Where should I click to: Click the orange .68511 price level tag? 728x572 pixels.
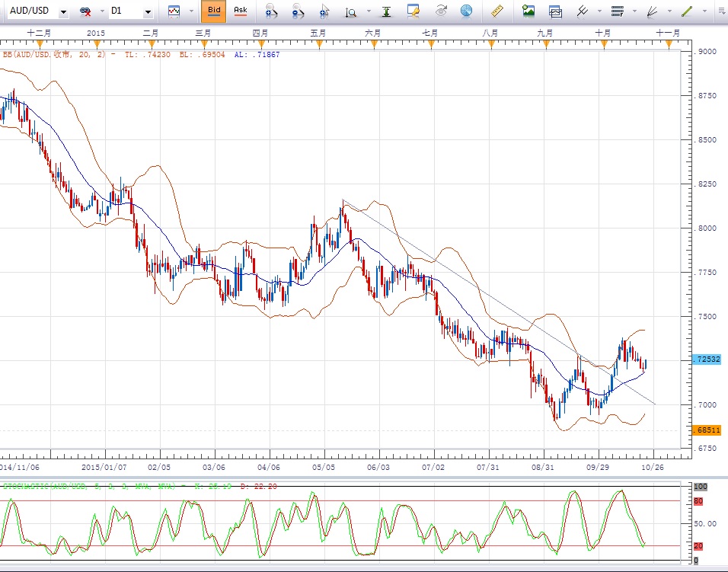pos(708,430)
